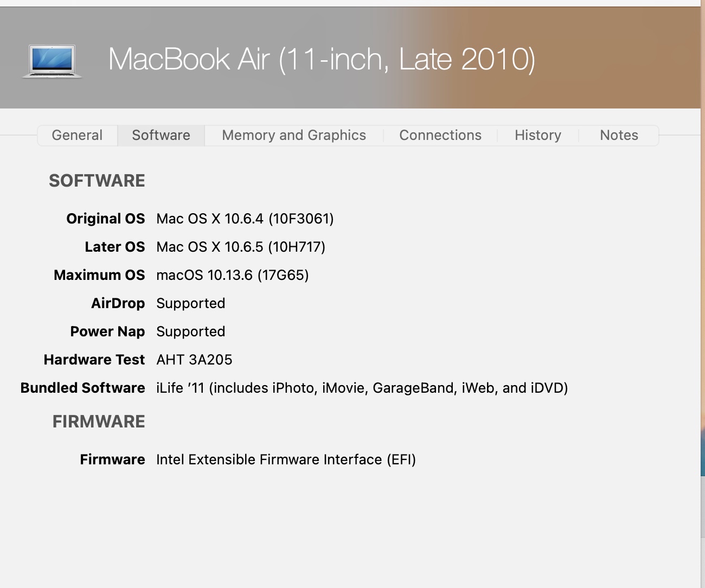Switch to the General tab
The width and height of the screenshot is (705, 588).
tap(77, 135)
